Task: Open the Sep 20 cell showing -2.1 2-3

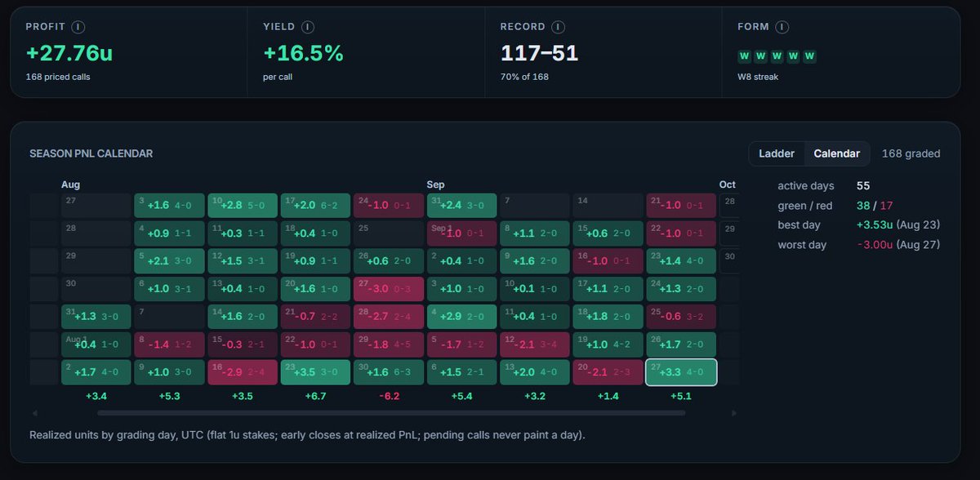Action: pyautogui.click(x=608, y=372)
